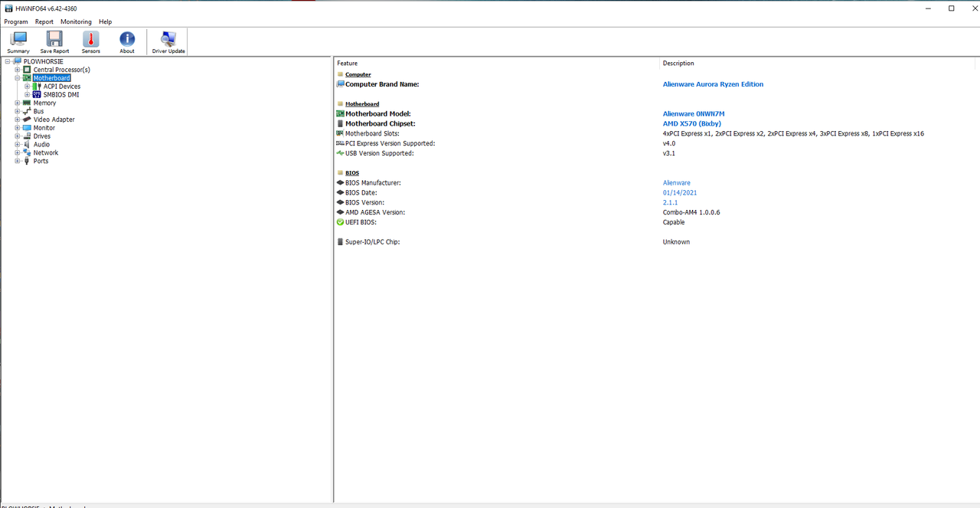
Task: Click the Alienware Aurora Ryzen Edition value
Action: [x=713, y=84]
